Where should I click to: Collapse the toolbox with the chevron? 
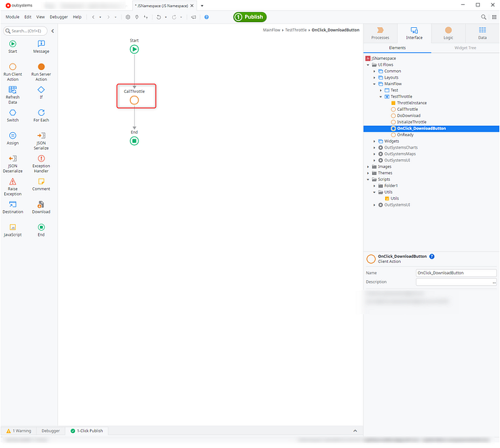(x=52, y=31)
